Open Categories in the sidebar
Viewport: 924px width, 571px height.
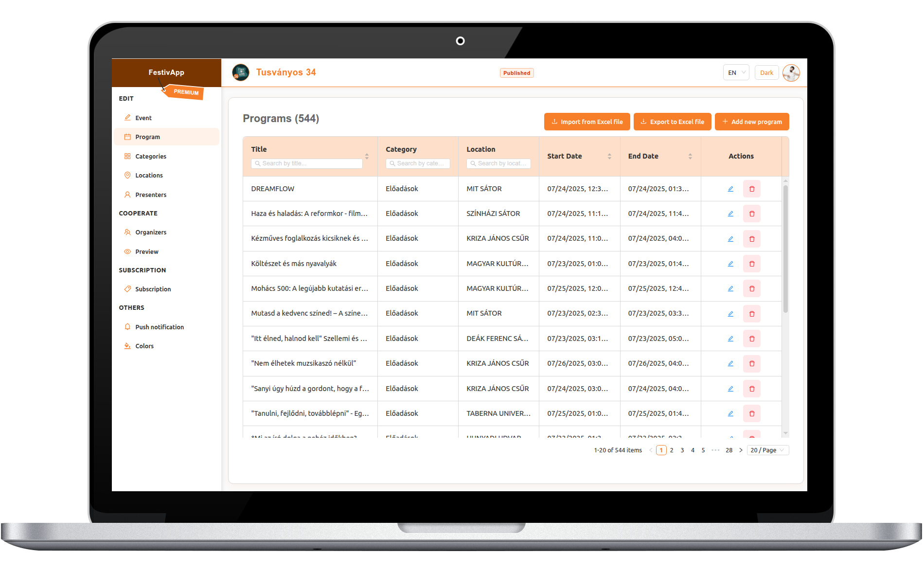(151, 156)
